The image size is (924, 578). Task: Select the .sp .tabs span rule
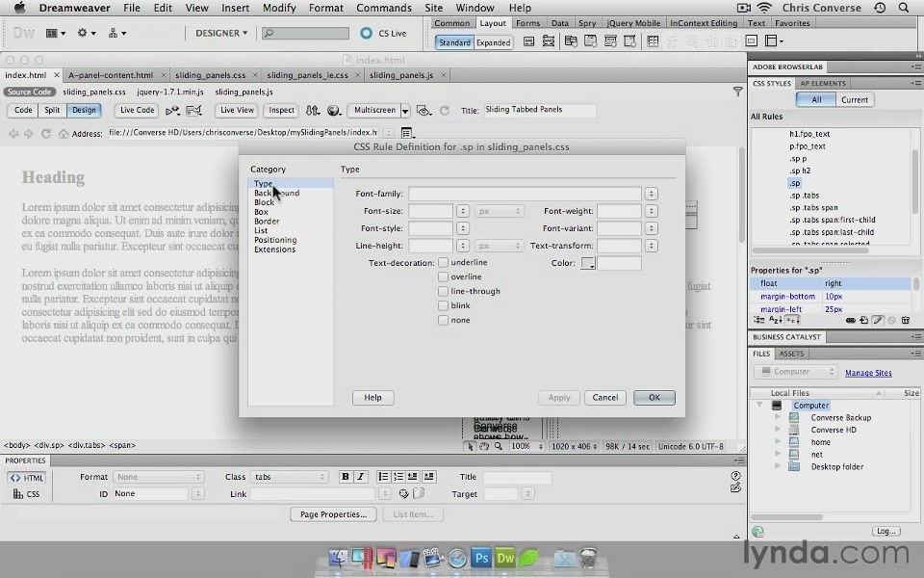[813, 208]
